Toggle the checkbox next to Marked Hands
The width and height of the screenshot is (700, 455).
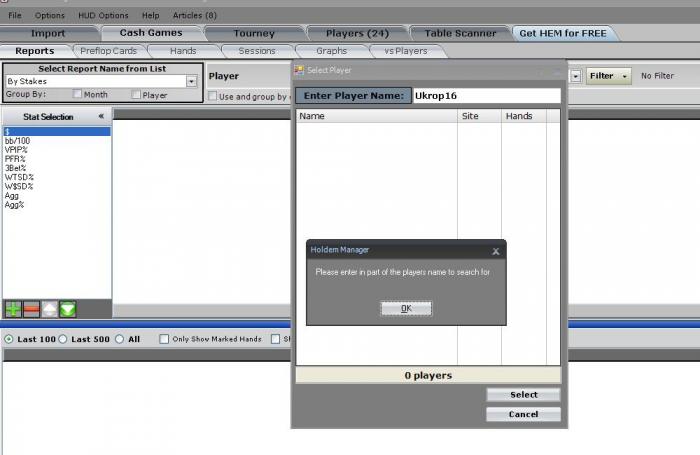coord(275,339)
